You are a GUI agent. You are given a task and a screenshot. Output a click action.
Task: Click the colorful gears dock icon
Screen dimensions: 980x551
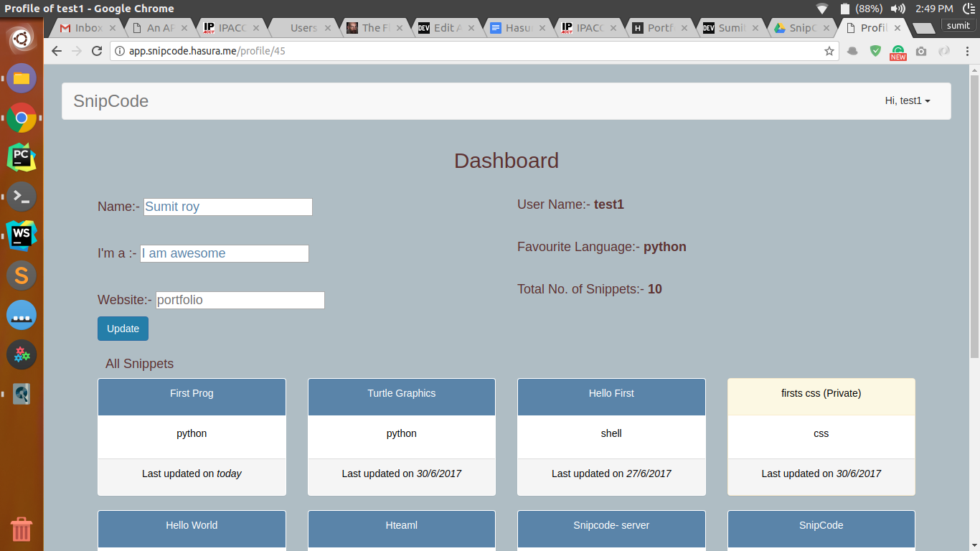(22, 354)
